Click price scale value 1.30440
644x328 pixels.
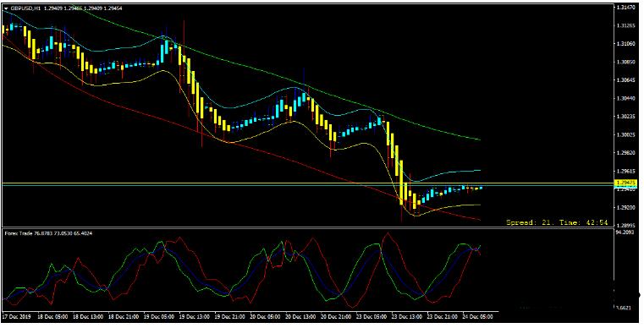point(625,99)
